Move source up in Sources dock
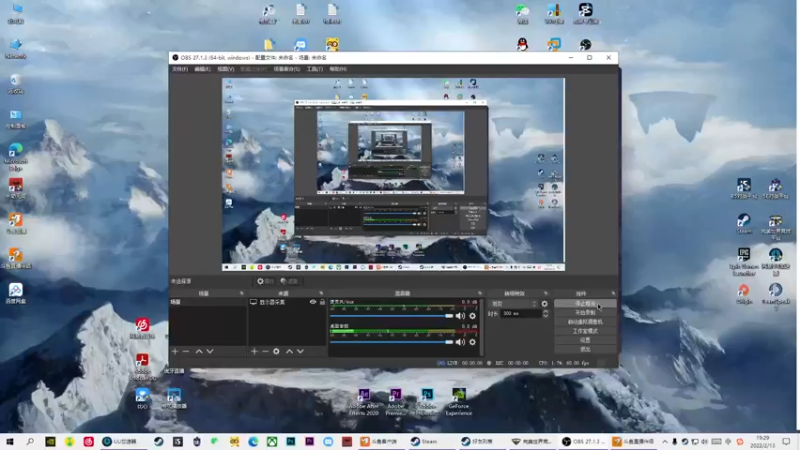800x450 pixels. (x=289, y=352)
